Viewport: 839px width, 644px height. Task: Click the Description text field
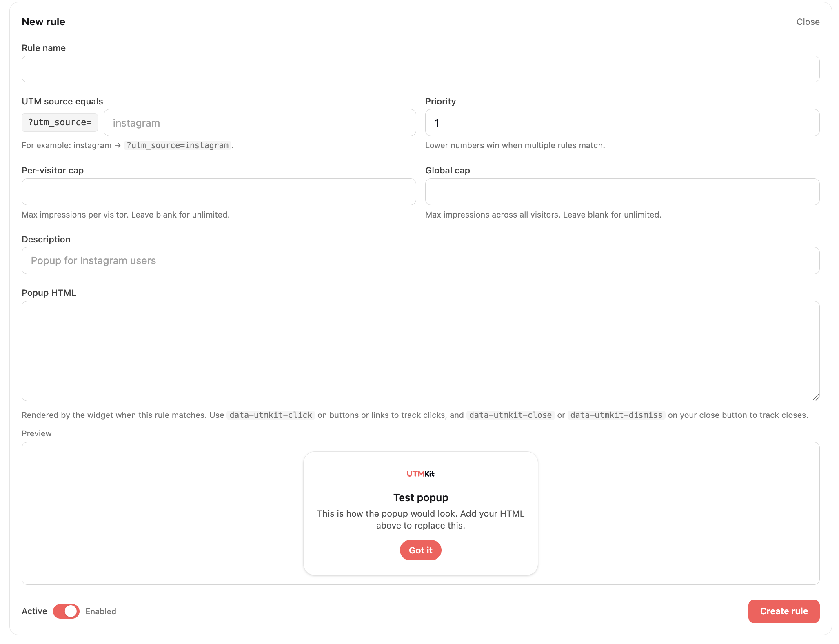click(x=420, y=261)
